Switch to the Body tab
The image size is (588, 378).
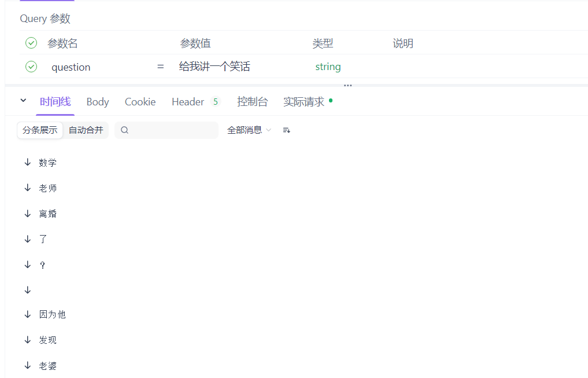[98, 102]
